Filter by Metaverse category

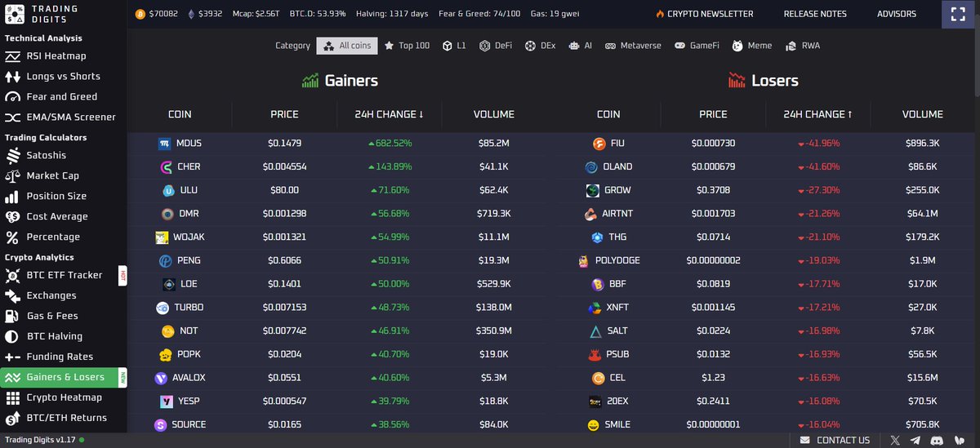[x=634, y=46]
